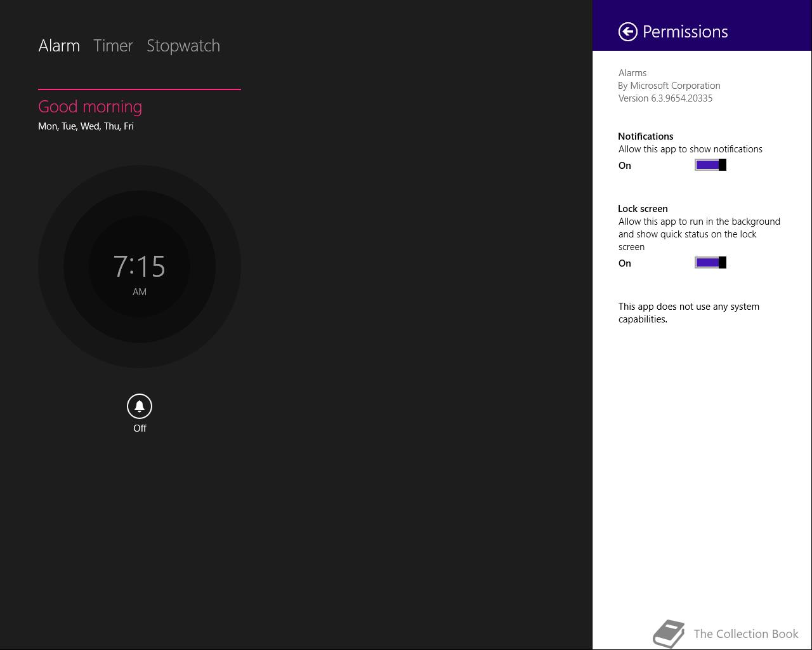The height and width of the screenshot is (650, 812).
Task: Click the system capabilities notice text
Action: tap(689, 313)
